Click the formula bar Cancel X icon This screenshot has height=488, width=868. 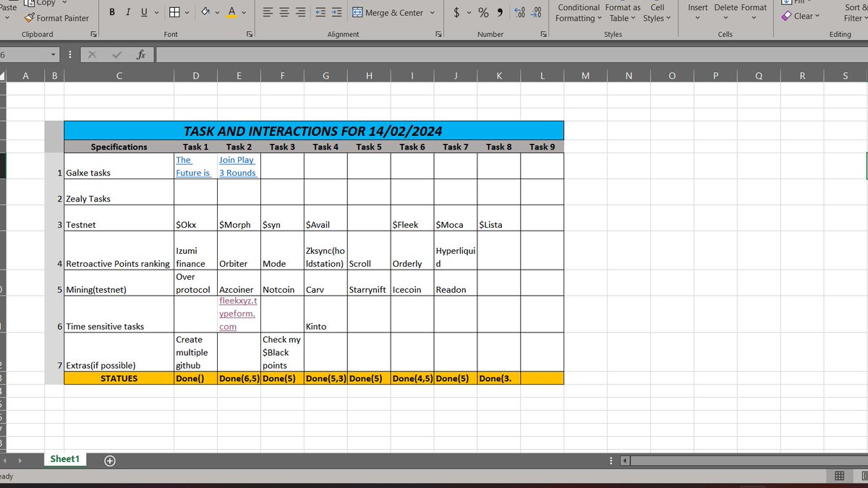click(93, 54)
